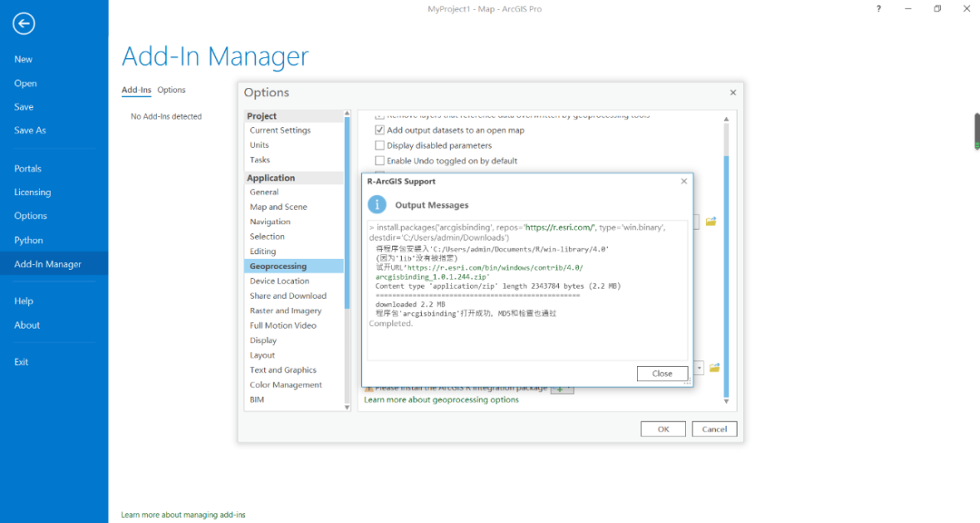Open Learn more about managing add-ins link
The image size is (980, 523).
click(x=183, y=515)
